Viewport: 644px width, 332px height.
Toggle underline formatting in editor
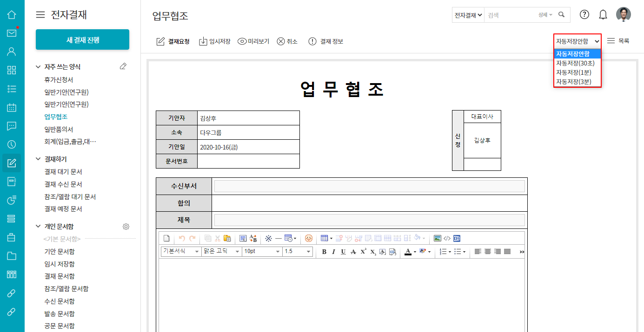click(343, 252)
